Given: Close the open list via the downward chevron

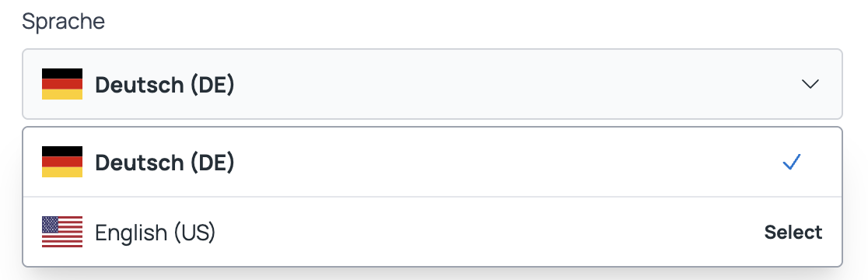Looking at the screenshot, I should (x=810, y=84).
